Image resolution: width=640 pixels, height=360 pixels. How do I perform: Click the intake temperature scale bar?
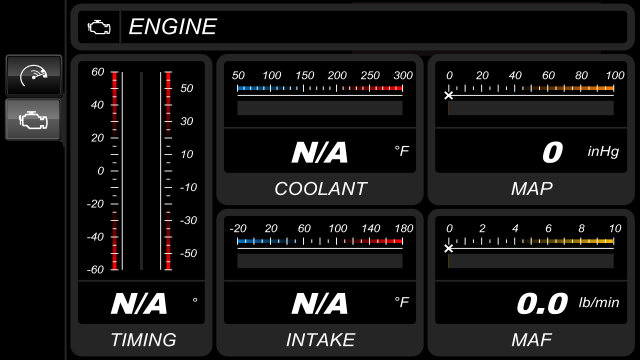[320, 241]
